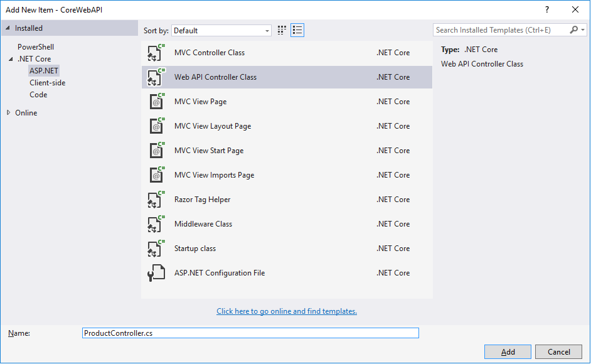Select the Middleware Class template icon

pos(156,224)
